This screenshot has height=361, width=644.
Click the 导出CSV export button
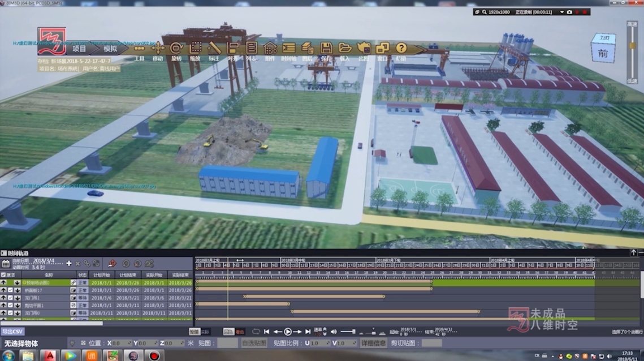(x=12, y=332)
